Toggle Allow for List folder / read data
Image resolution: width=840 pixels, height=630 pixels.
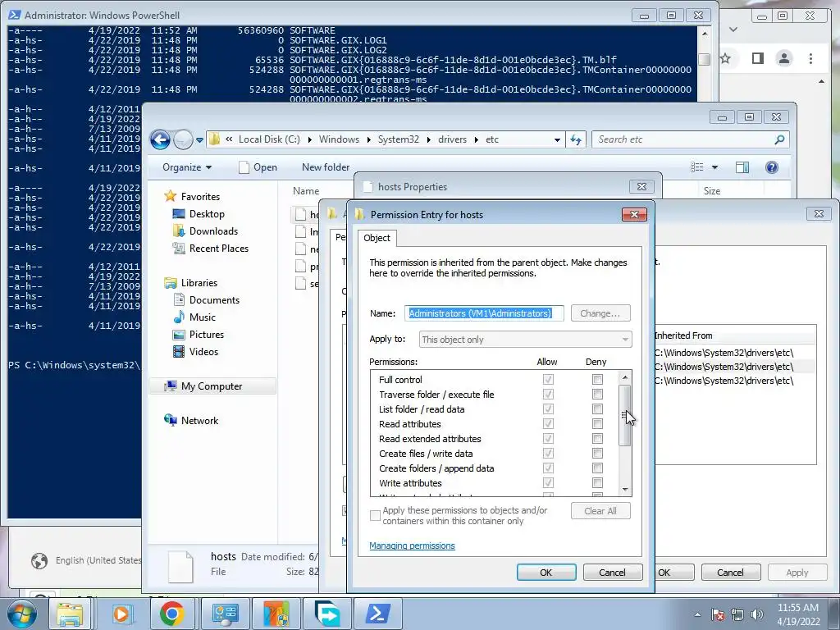click(548, 409)
